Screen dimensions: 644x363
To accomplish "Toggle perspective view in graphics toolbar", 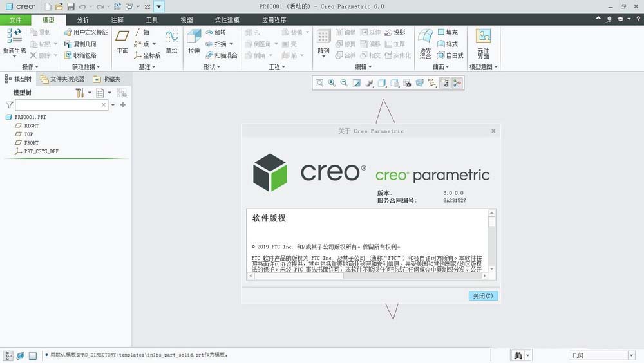I will [419, 83].
